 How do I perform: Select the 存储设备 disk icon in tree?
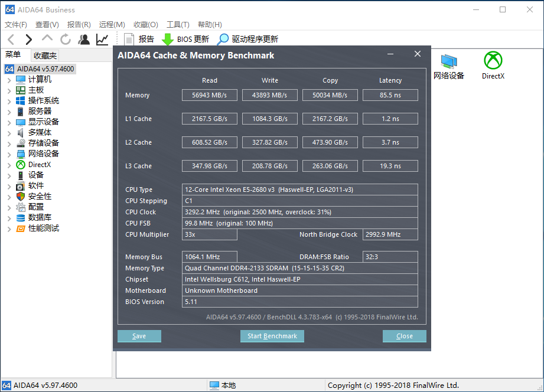[21, 143]
